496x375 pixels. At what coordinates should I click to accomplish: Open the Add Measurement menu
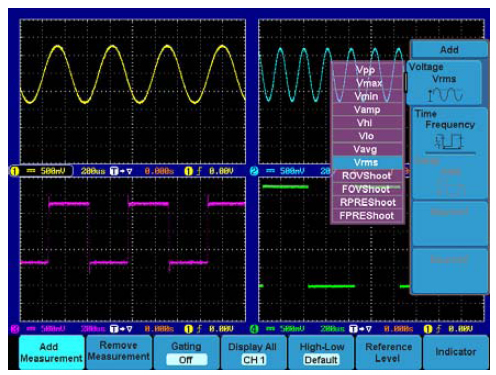[x=51, y=353]
